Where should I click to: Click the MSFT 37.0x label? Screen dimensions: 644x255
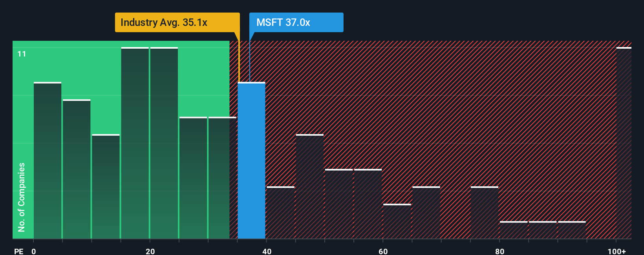(x=296, y=22)
